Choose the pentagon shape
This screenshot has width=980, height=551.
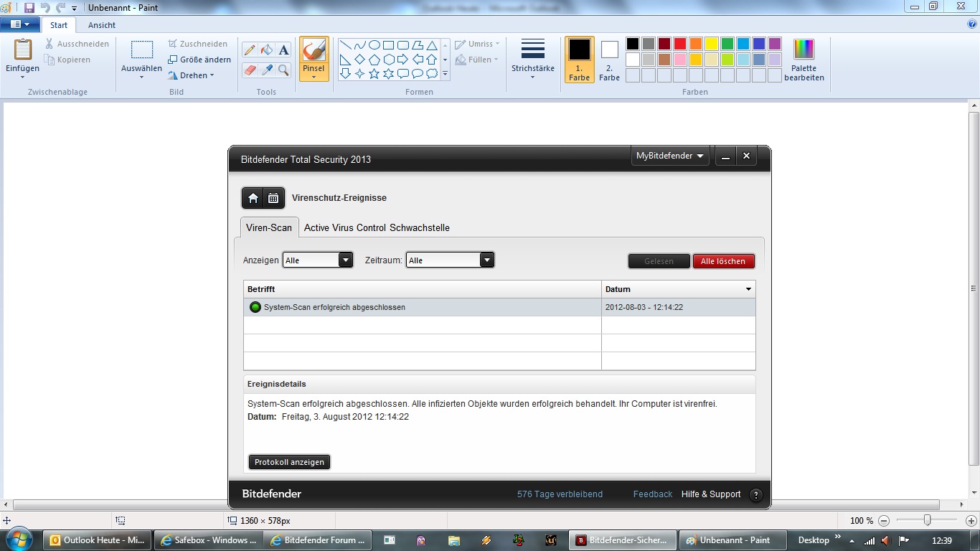[374, 60]
